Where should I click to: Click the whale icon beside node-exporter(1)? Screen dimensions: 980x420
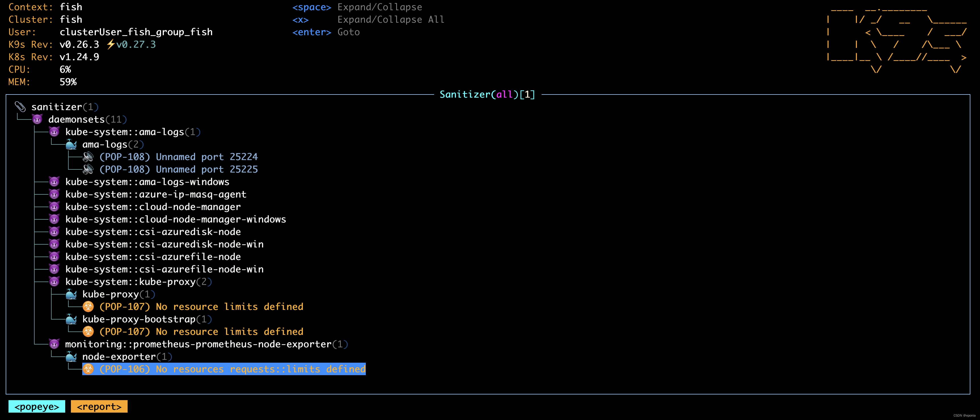(x=71, y=357)
